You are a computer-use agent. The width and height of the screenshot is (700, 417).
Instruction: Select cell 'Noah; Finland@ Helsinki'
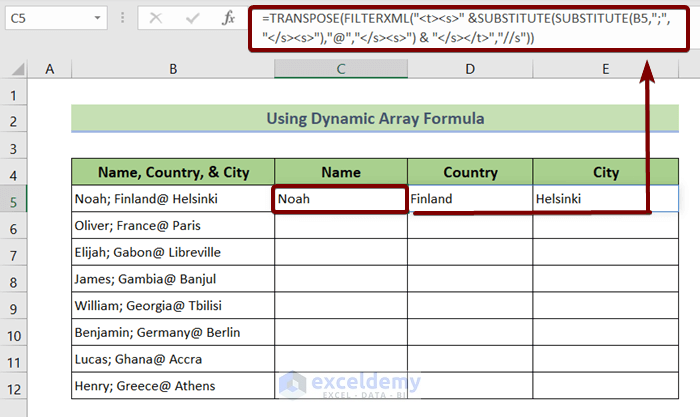coord(173,199)
